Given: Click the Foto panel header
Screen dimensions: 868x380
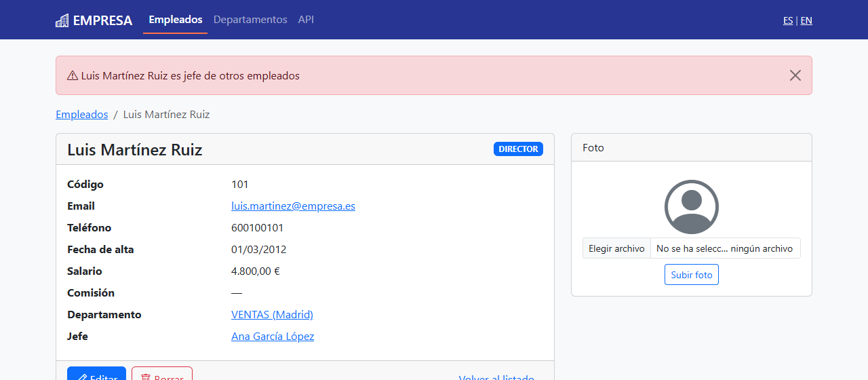Looking at the screenshot, I should tap(692, 147).
